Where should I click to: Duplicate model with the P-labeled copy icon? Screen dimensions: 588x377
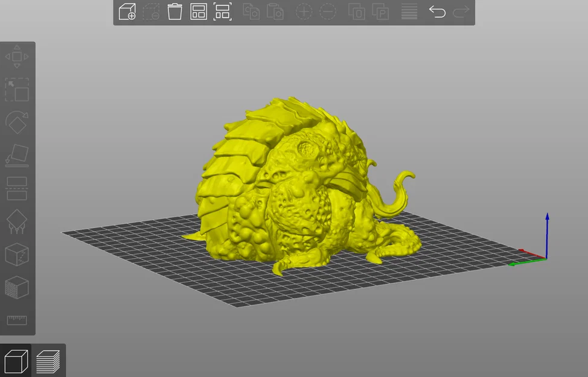380,11
